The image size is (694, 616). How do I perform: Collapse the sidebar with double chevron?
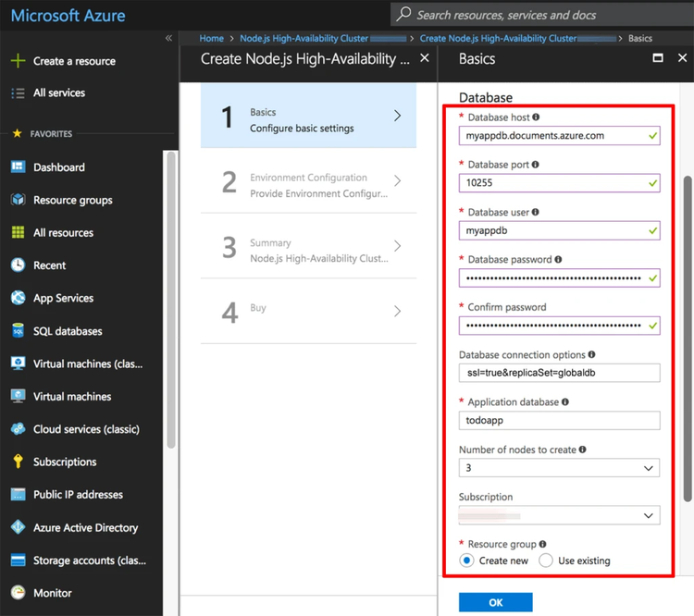(168, 38)
